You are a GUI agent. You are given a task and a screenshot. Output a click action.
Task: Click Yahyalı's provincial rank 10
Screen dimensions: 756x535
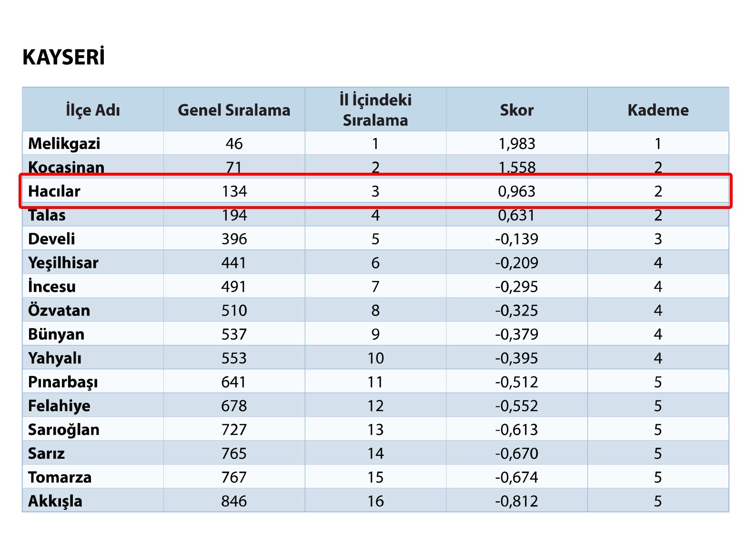(x=375, y=358)
